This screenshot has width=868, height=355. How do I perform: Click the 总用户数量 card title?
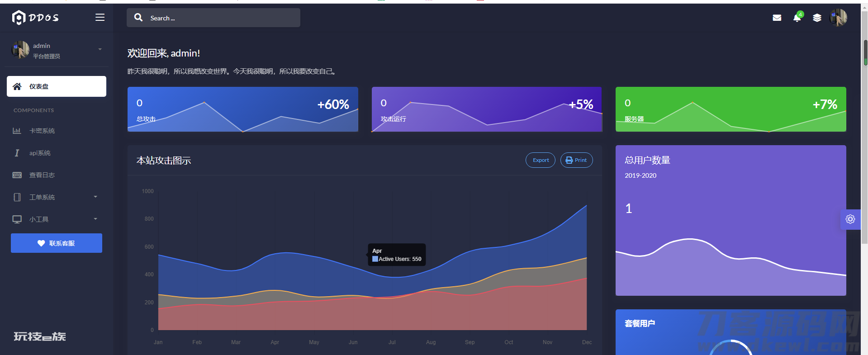tap(647, 160)
